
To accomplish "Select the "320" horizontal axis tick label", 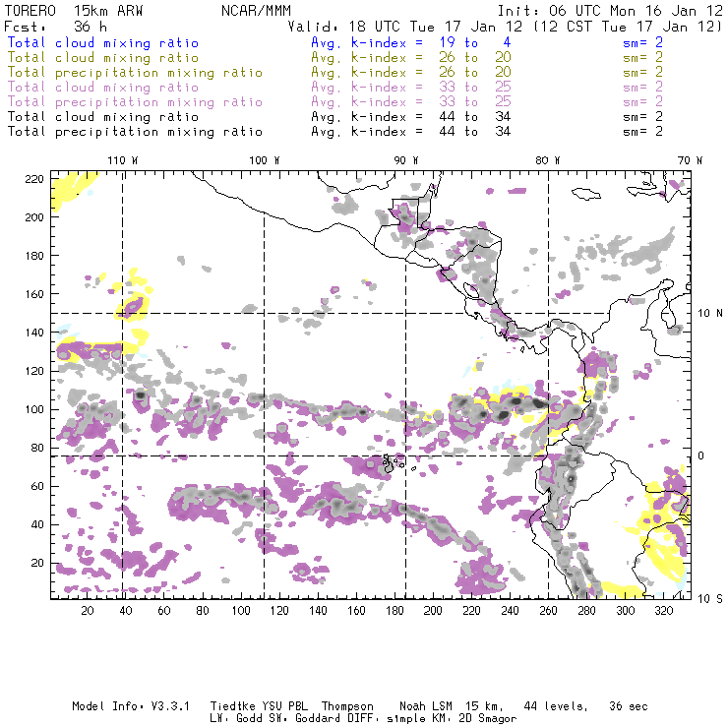I will pyautogui.click(x=664, y=610).
